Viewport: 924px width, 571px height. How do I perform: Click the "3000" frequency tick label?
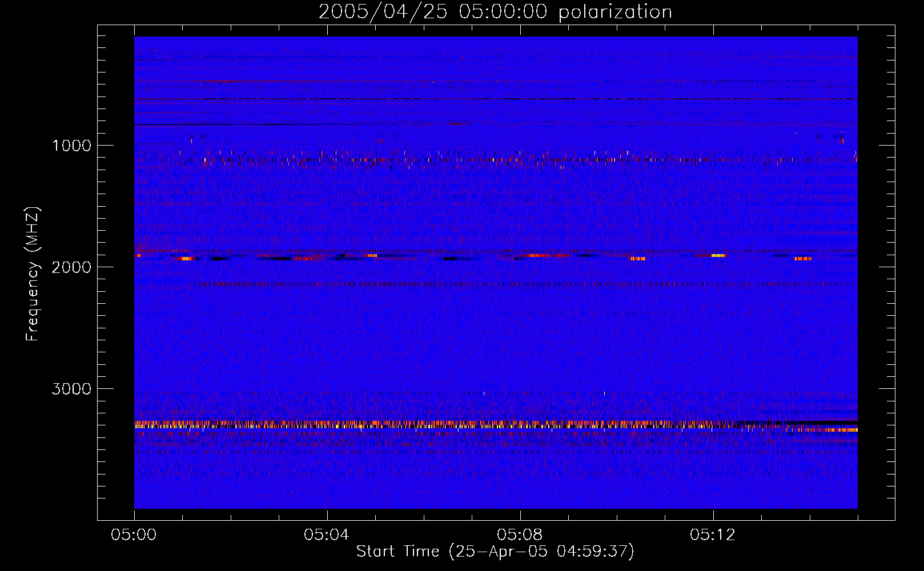(71, 389)
